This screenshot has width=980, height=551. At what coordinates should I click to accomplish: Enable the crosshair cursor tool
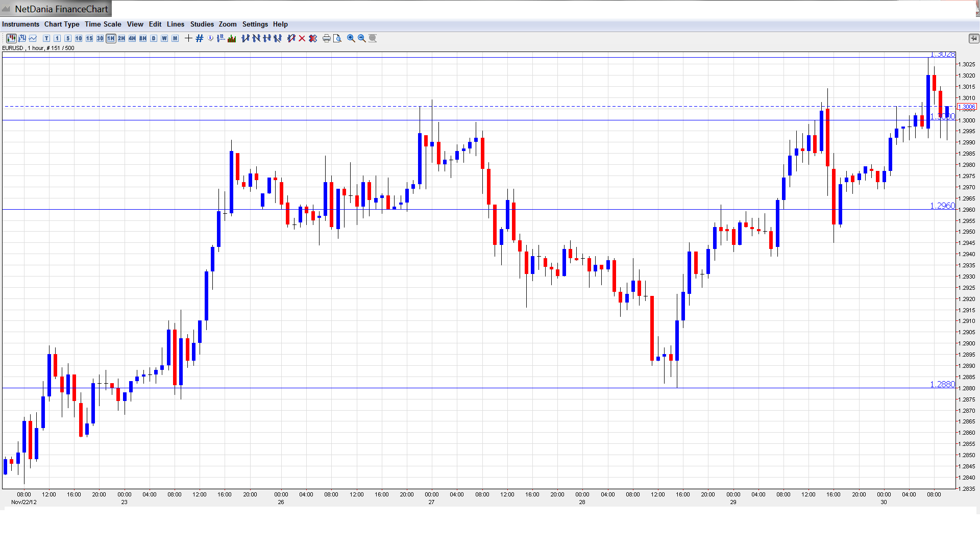[188, 38]
